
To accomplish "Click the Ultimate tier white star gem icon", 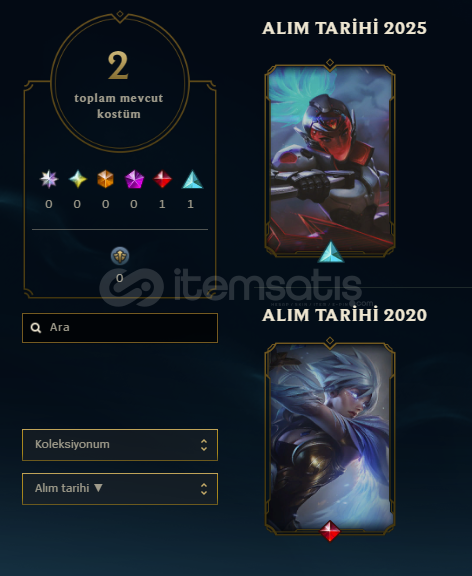I will coord(49,179).
